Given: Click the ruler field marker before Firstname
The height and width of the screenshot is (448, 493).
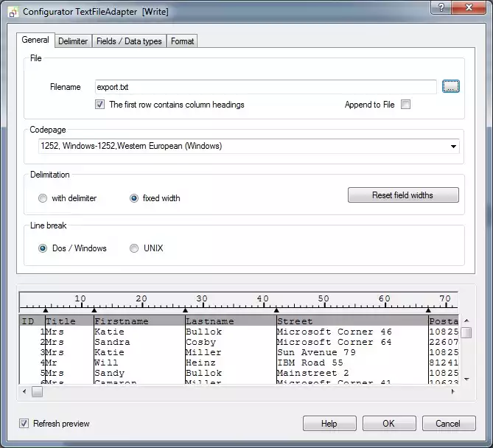Looking at the screenshot, I should click(x=94, y=310).
